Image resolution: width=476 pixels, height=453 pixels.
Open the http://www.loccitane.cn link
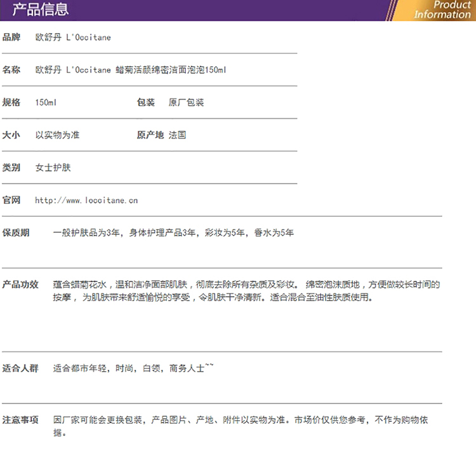click(86, 200)
